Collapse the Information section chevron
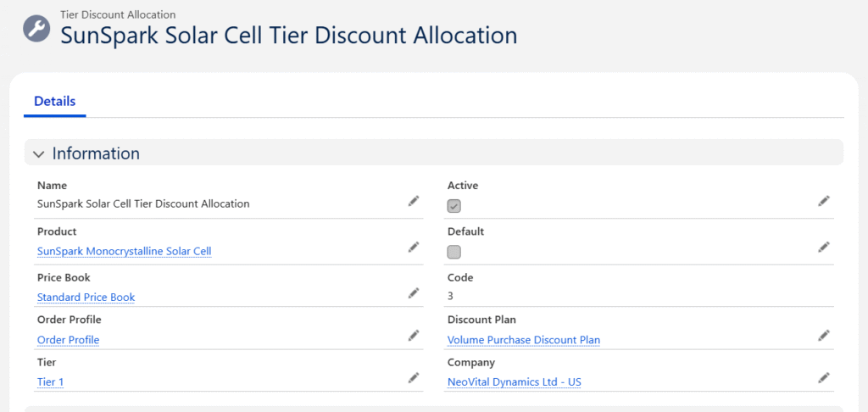Image resolution: width=868 pixels, height=412 pixels. point(38,153)
